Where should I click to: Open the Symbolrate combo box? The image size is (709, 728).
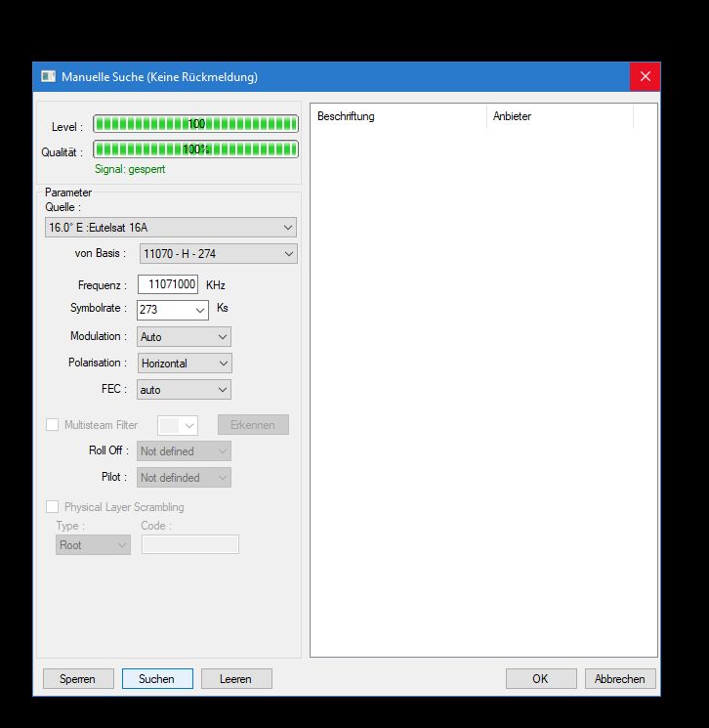(173, 310)
